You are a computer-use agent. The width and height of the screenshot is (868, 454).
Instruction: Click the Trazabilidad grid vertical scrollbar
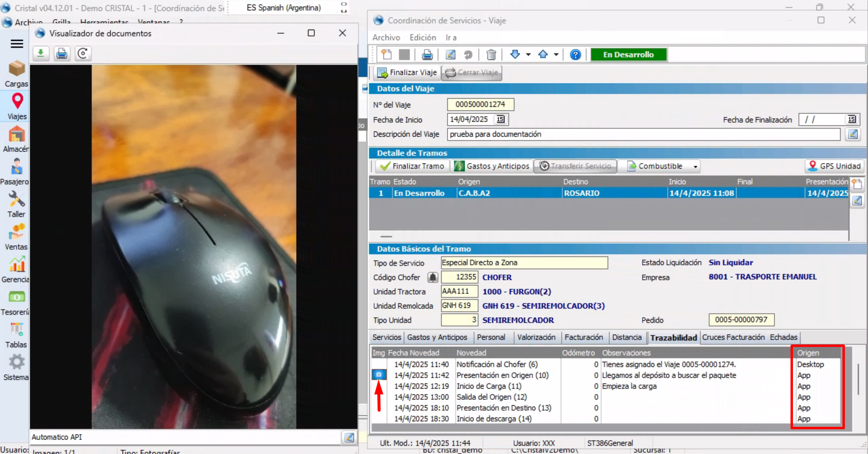tap(858, 379)
